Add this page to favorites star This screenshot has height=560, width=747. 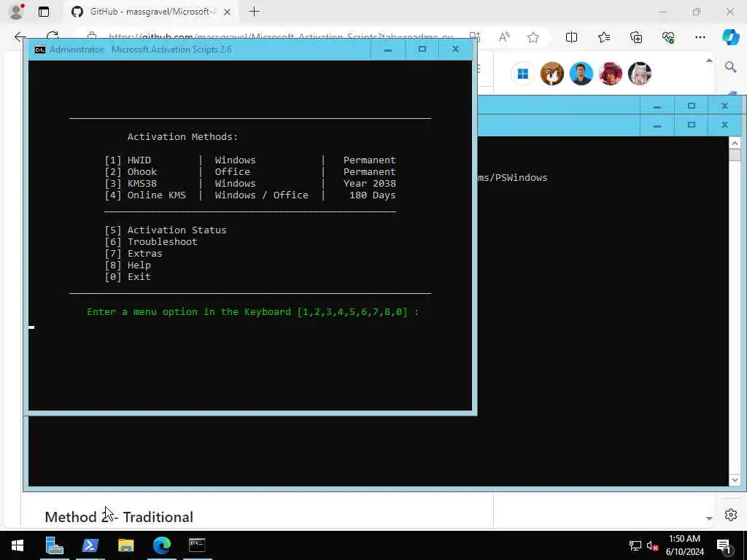pos(533,37)
